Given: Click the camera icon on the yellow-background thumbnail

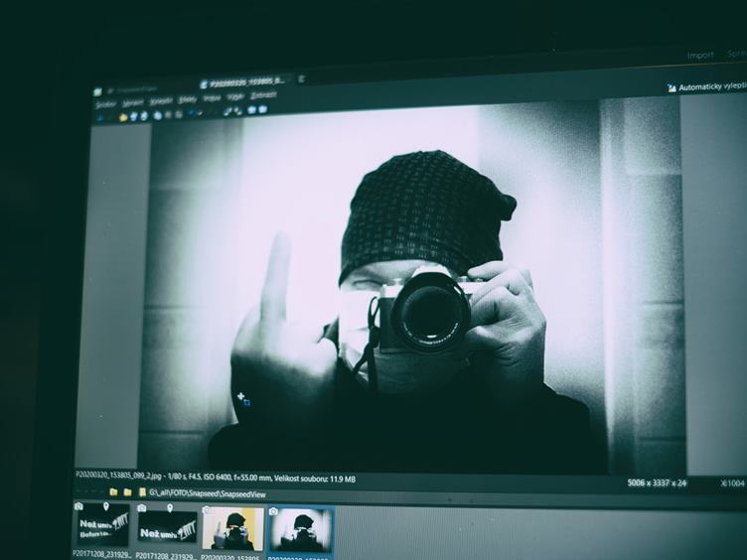Looking at the screenshot, I should (207, 510).
